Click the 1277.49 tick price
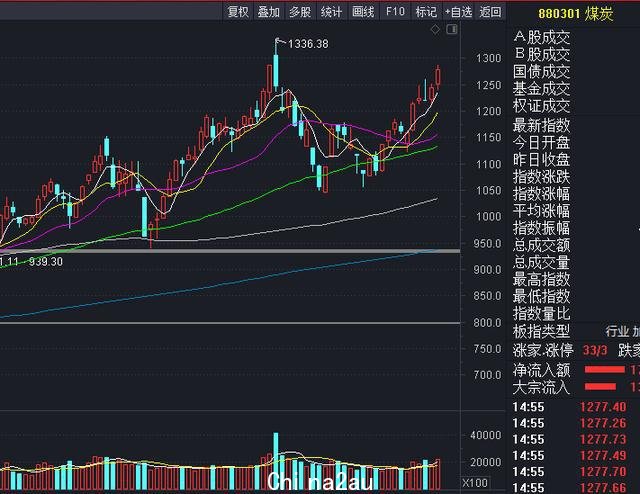Viewport: 640px width, 494px height. coord(603,456)
